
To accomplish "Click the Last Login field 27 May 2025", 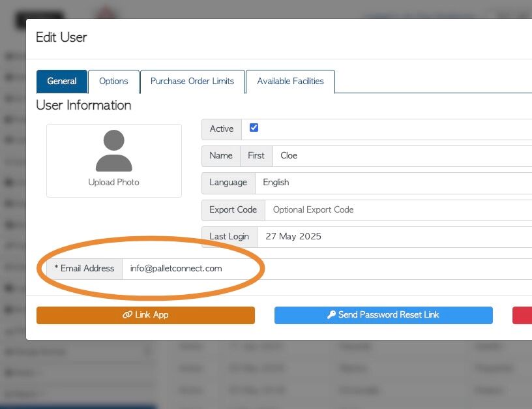I will click(394, 237).
